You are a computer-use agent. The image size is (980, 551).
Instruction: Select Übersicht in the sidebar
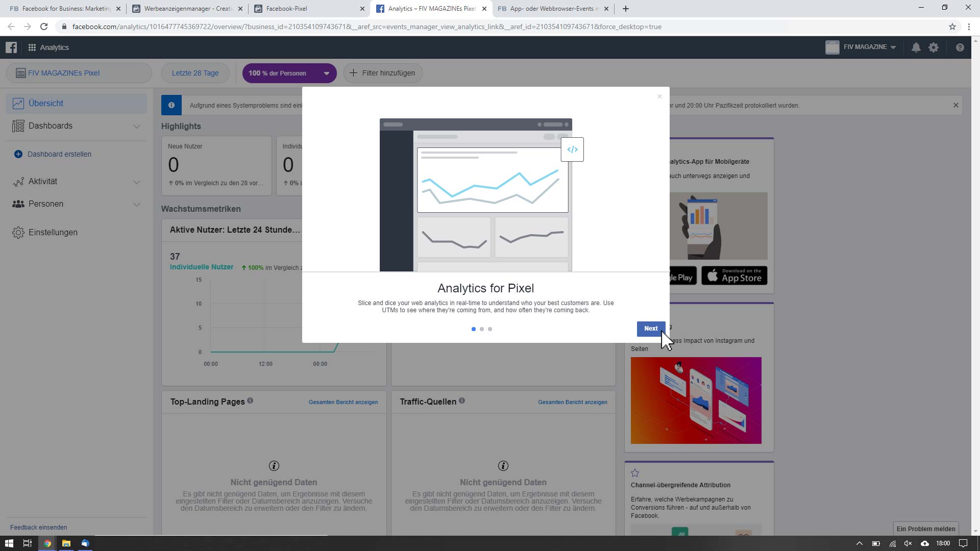point(77,104)
